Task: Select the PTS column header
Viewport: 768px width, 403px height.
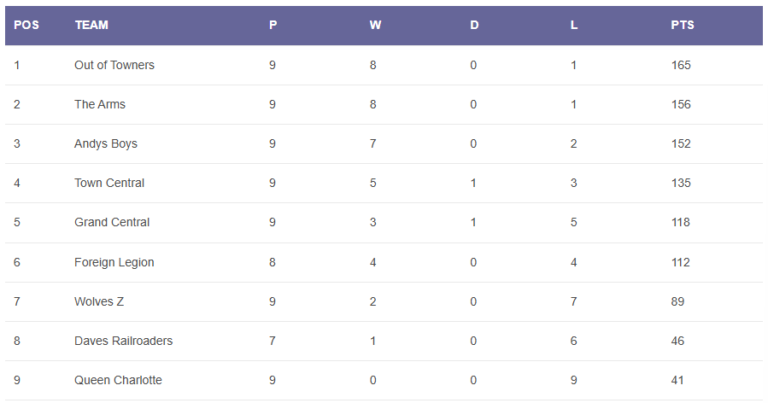Action: (x=682, y=25)
